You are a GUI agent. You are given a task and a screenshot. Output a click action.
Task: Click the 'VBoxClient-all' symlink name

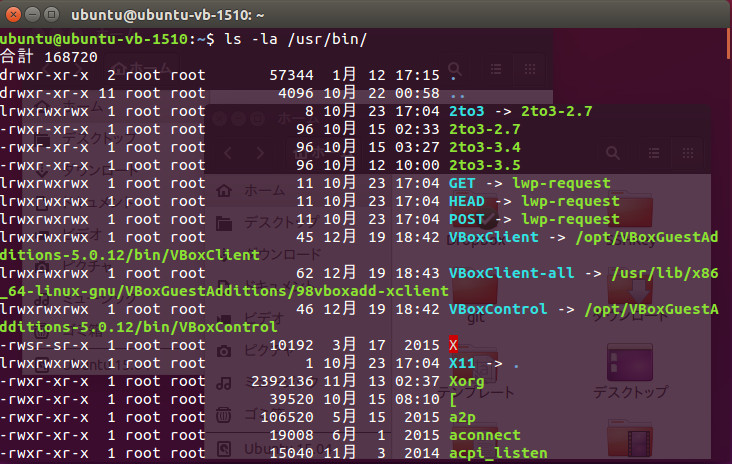point(511,273)
